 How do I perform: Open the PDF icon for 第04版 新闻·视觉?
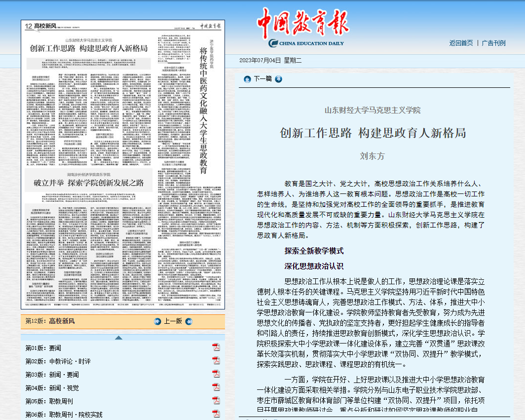pyautogui.click(x=216, y=387)
